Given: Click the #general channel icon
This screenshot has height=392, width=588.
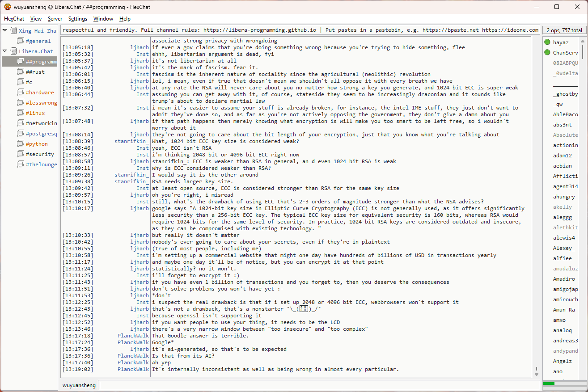Looking at the screenshot, I should (21, 41).
